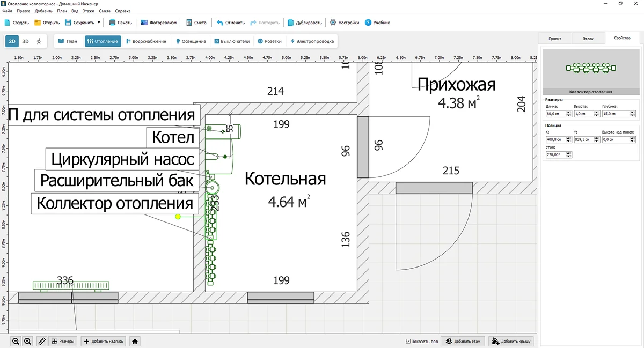Open the Смета estimate calculator
Image resolution: width=644 pixels, height=348 pixels.
(196, 23)
